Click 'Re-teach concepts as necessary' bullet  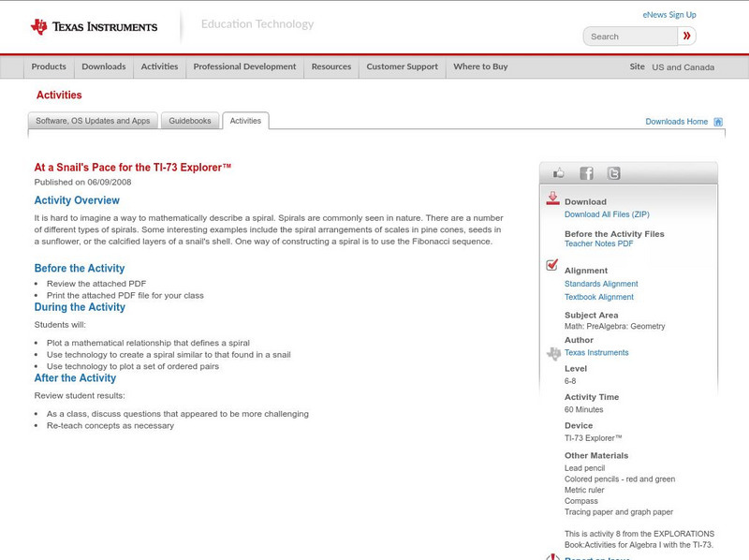[x=110, y=426]
